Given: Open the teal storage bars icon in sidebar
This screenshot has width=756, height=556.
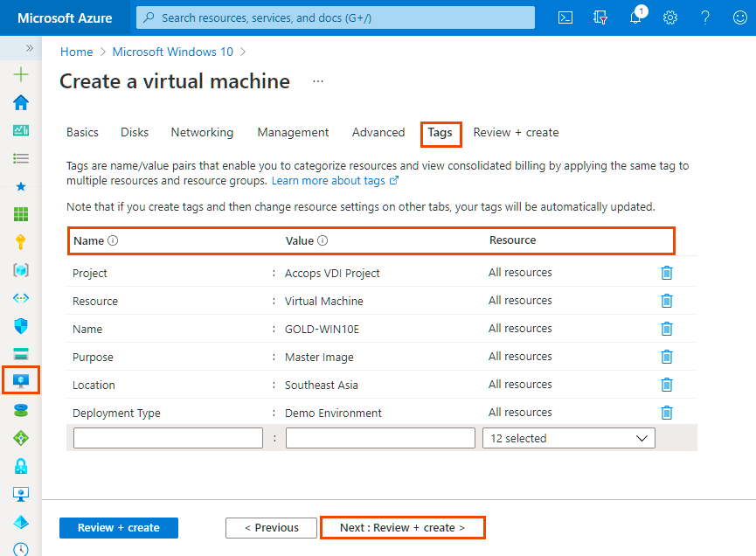Looking at the screenshot, I should coord(21,354).
